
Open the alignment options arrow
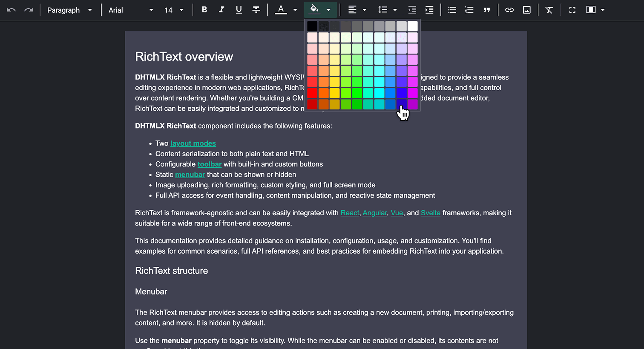coord(365,10)
